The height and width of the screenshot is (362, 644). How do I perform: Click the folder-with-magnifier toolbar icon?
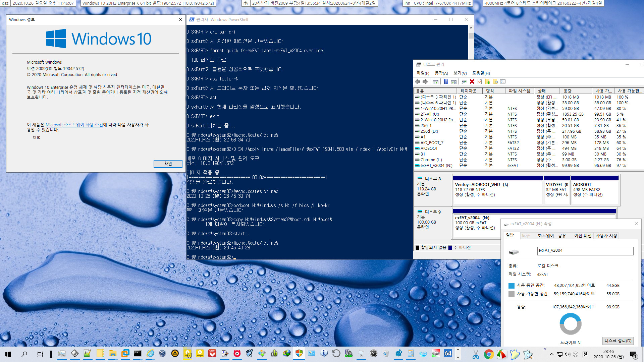[495, 81]
